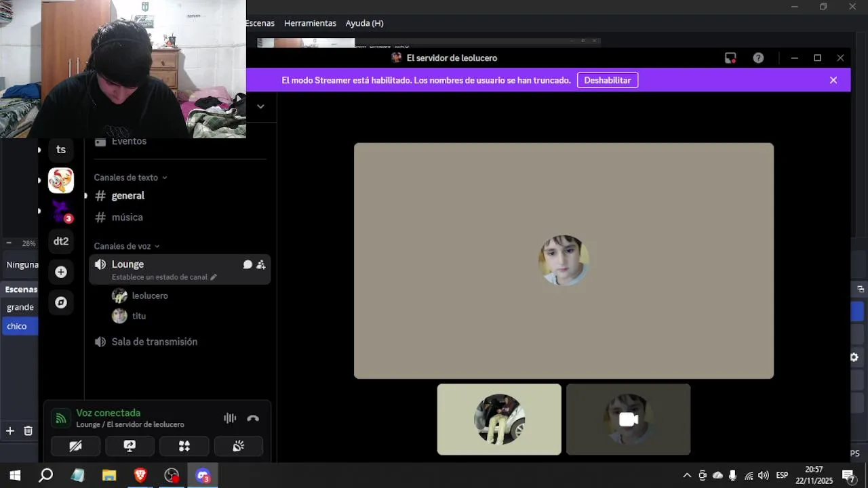The width and height of the screenshot is (868, 488).
Task: Open Discord help question mark icon
Action: click(x=758, y=58)
